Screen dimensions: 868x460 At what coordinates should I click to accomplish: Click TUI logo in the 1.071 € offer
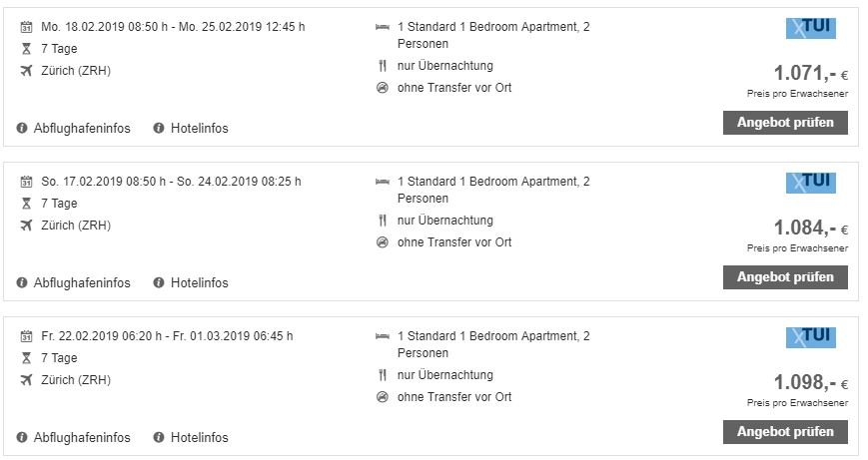[810, 28]
